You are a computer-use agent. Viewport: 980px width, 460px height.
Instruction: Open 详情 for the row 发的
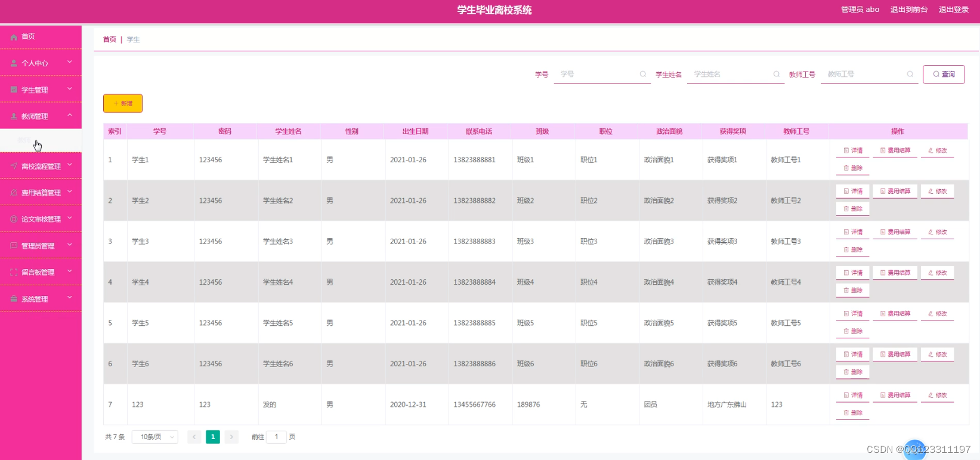point(853,395)
